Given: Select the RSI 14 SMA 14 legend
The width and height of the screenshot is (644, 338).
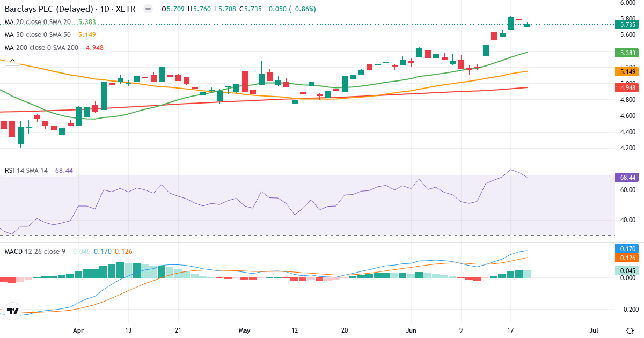Looking at the screenshot, I should coord(26,171).
